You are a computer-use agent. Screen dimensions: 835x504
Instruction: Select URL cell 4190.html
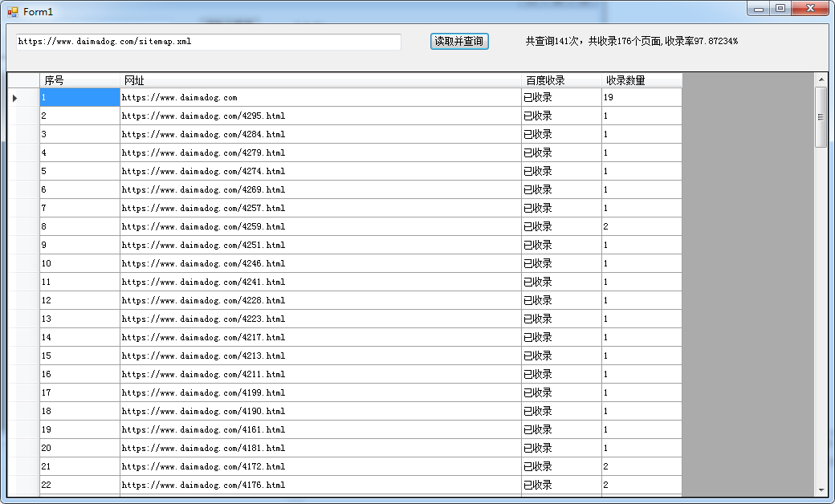coord(320,411)
